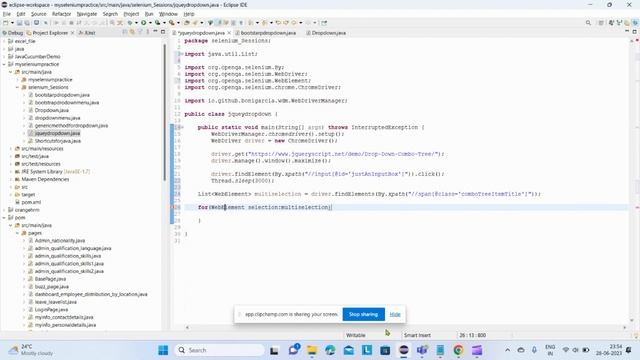
Task: Switch to the Debug view tab
Action: (x=13, y=33)
